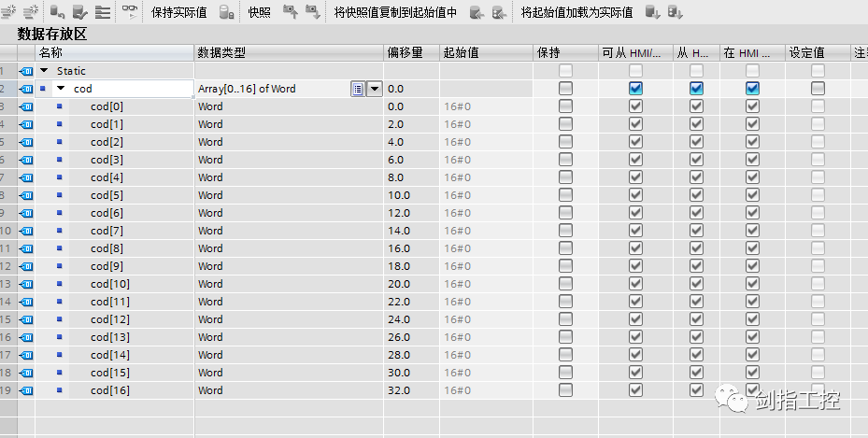
Task: Click the lock icon right of 保持实际值
Action: coord(226,12)
